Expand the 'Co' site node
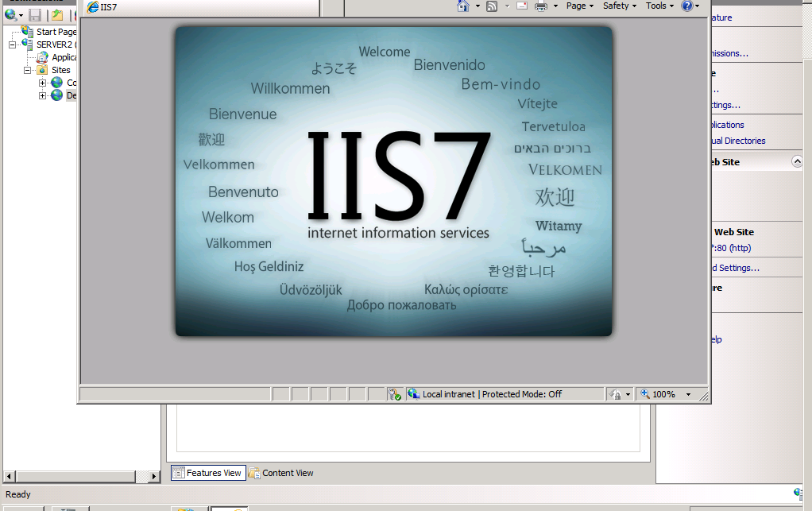 coord(42,83)
